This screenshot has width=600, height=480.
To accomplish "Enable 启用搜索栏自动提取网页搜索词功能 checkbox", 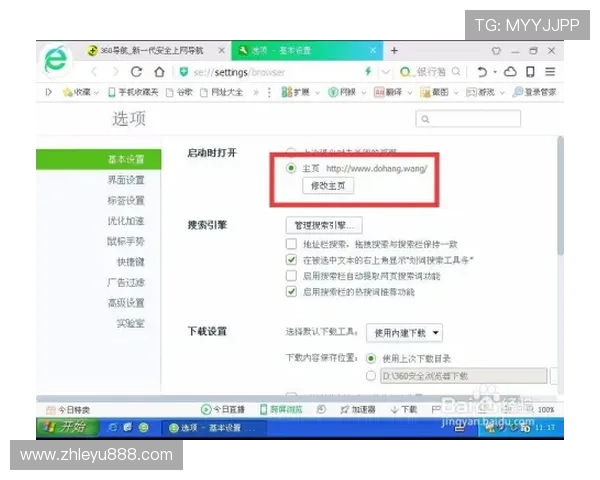I will click(x=291, y=276).
